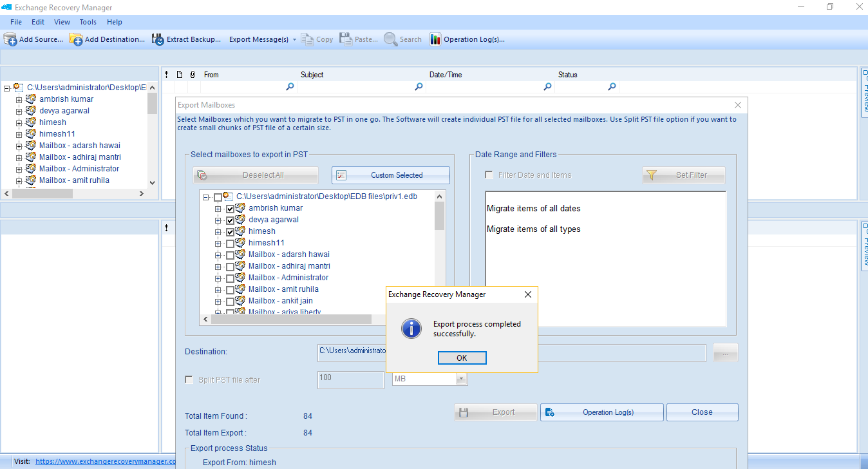
Task: Click the Deselect All button
Action: click(256, 175)
